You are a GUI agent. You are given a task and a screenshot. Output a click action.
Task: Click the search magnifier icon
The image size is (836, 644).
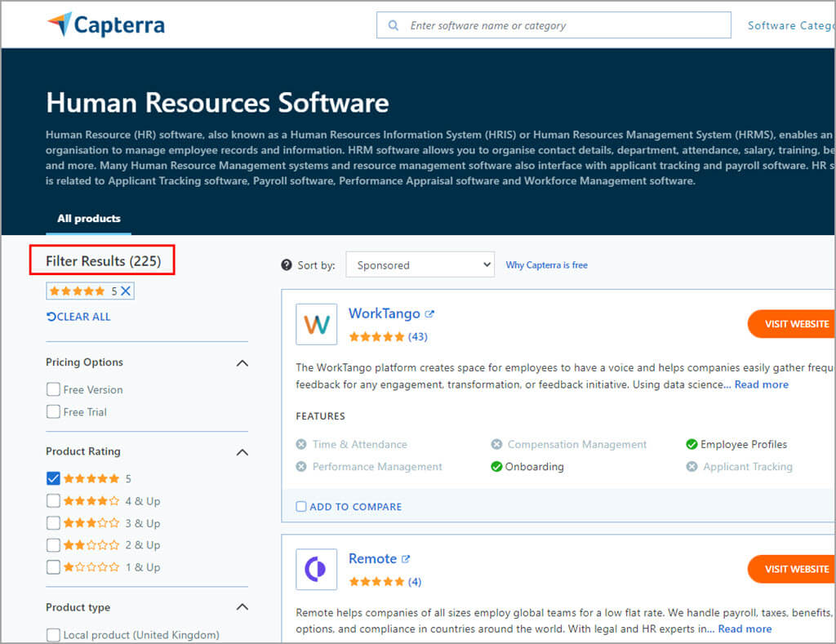[x=394, y=25]
